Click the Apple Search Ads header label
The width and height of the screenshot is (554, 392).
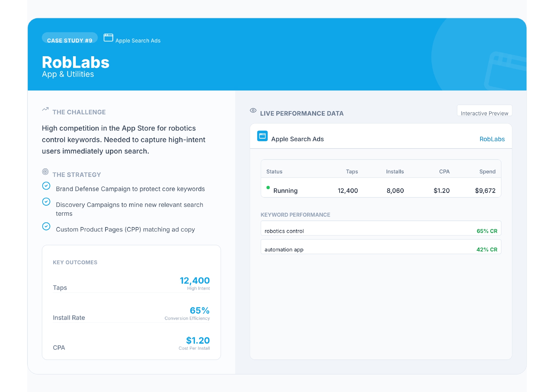pos(138,40)
